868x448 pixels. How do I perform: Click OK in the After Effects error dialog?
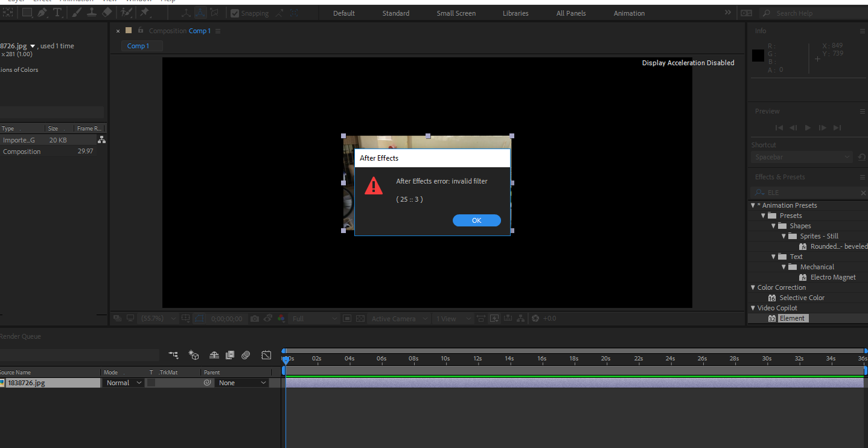point(477,220)
